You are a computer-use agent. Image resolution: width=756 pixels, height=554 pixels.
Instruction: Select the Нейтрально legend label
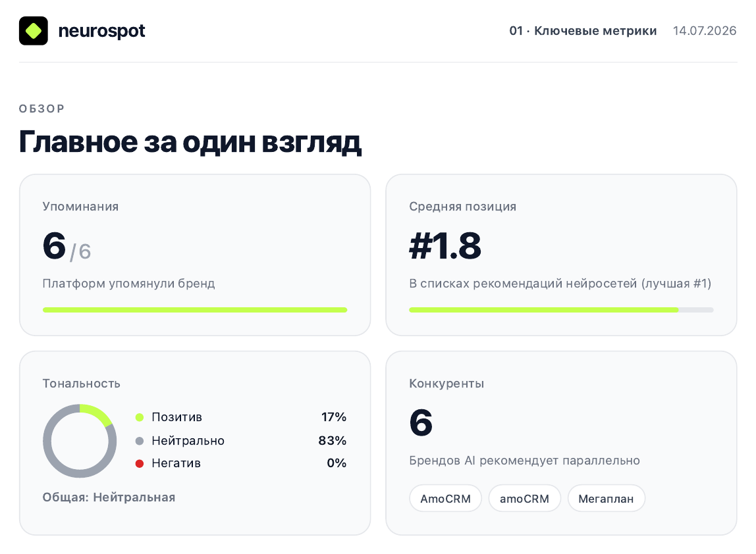[x=188, y=441]
